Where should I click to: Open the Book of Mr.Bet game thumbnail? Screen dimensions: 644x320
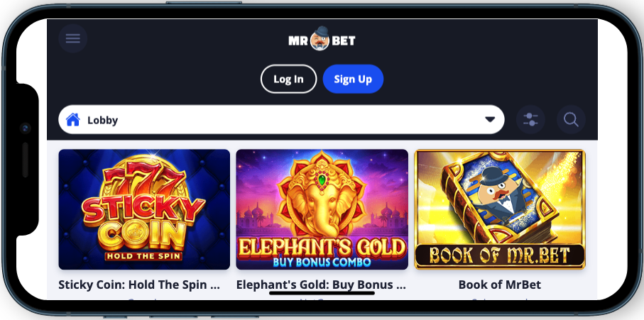[500, 209]
